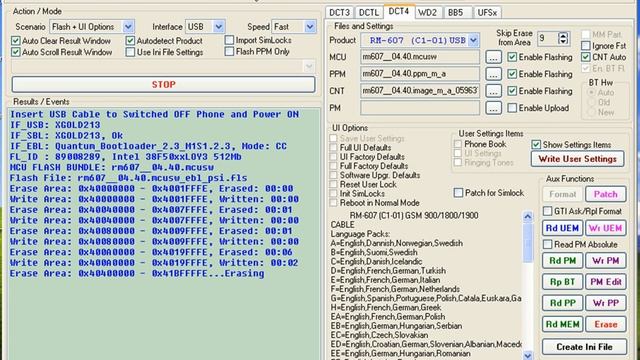Click the Wr PP button

[x=606, y=303]
